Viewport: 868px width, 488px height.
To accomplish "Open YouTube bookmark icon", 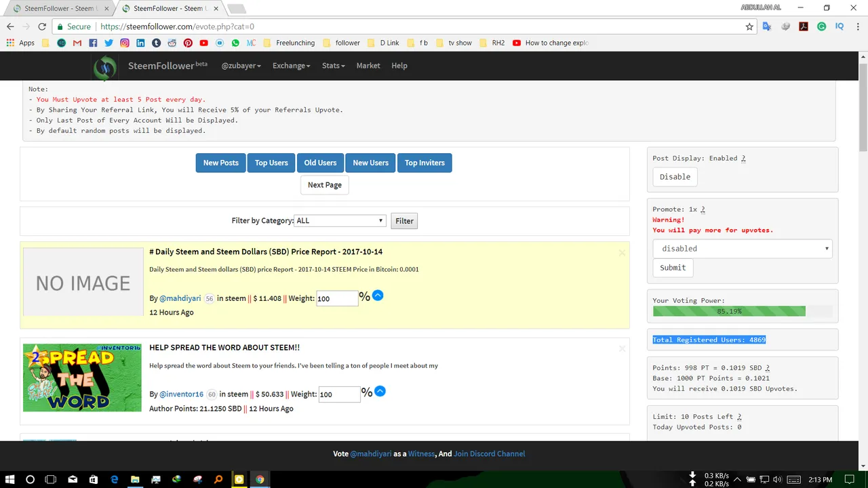I will (203, 43).
